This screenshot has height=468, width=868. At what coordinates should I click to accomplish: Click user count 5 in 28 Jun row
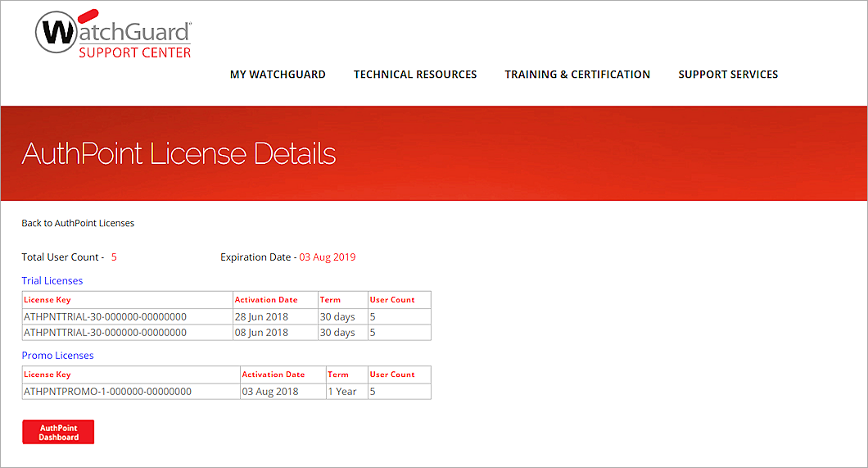[373, 317]
